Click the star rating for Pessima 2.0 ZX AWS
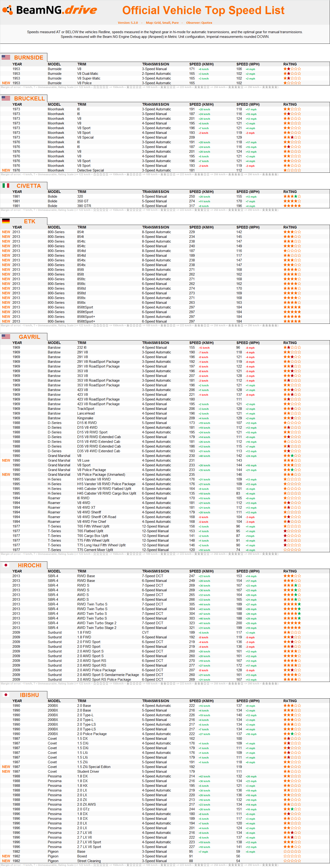The height and width of the screenshot is (868, 330). (x=292, y=804)
